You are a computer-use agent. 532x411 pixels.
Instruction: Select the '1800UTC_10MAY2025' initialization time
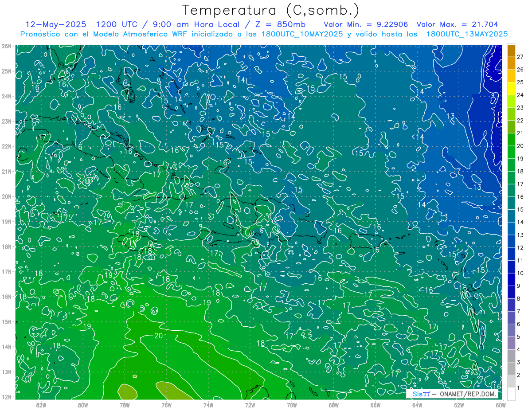[301, 34]
